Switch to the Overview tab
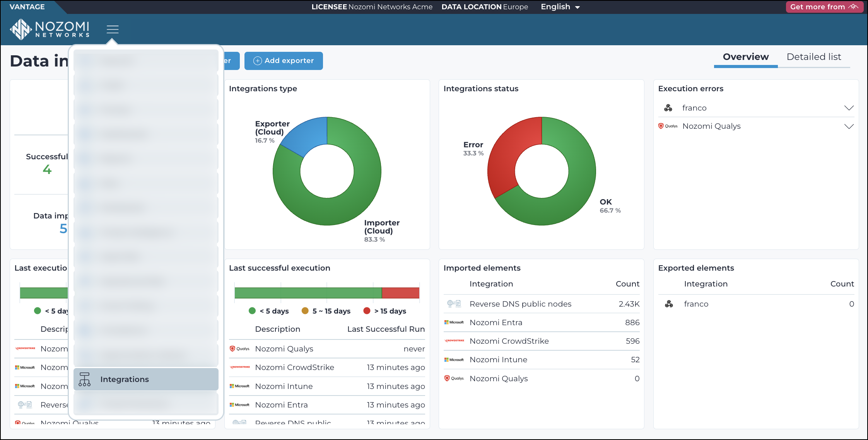The height and width of the screenshot is (440, 868). 746,57
